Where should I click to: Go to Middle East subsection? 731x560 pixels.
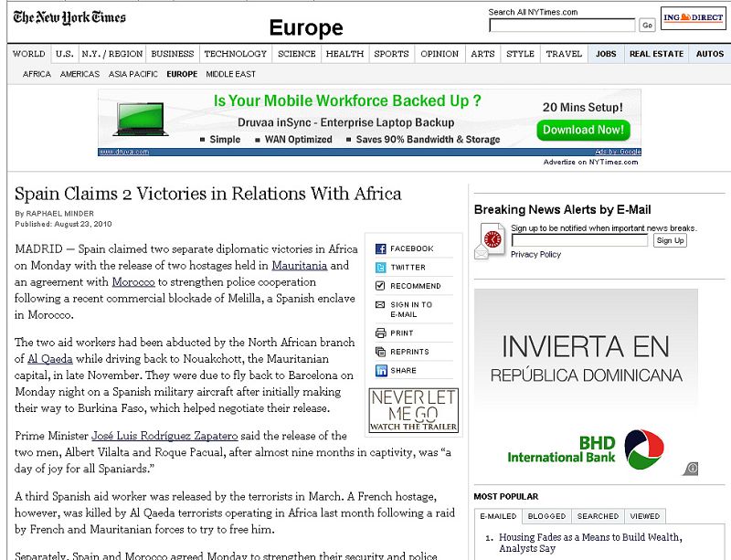pyautogui.click(x=230, y=74)
